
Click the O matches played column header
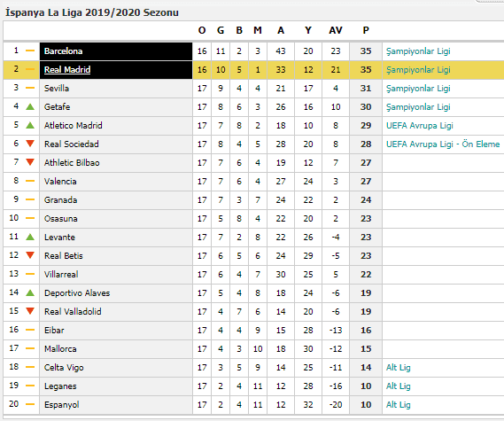[x=202, y=30]
